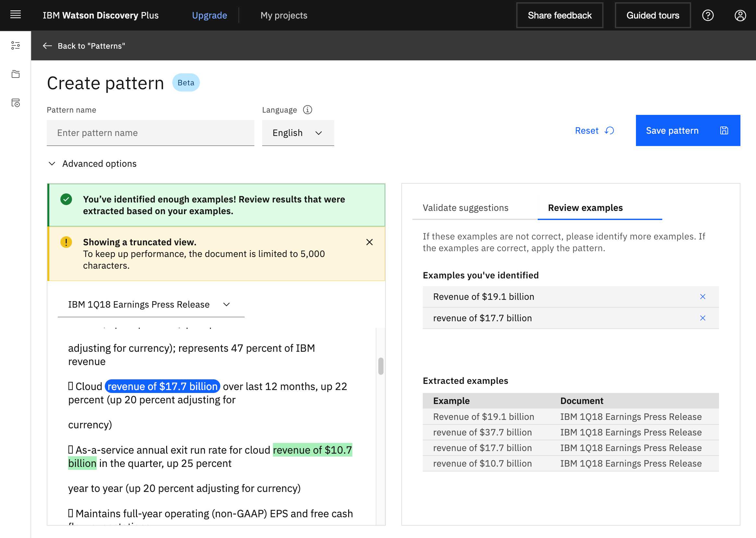Open Guided tours
This screenshot has width=756, height=538.
pyautogui.click(x=652, y=15)
